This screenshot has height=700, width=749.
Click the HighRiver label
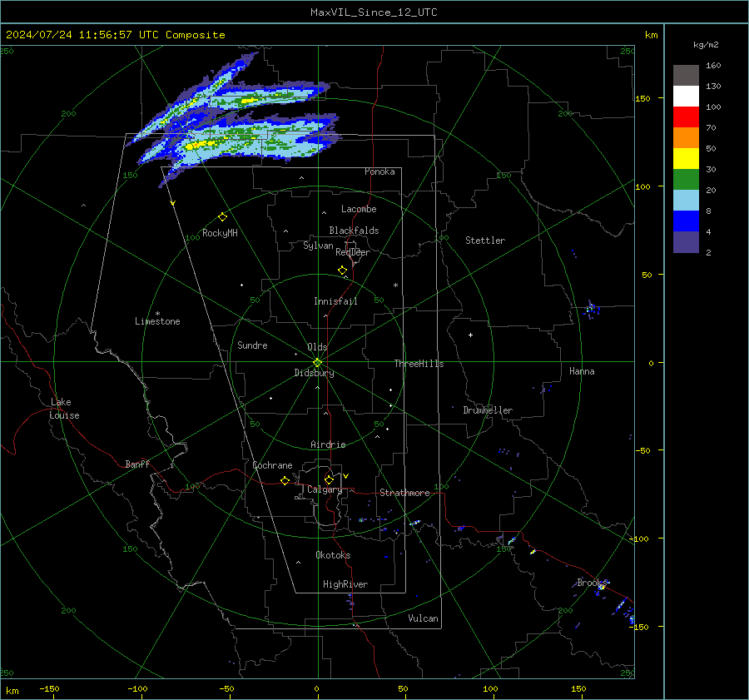pos(345,584)
